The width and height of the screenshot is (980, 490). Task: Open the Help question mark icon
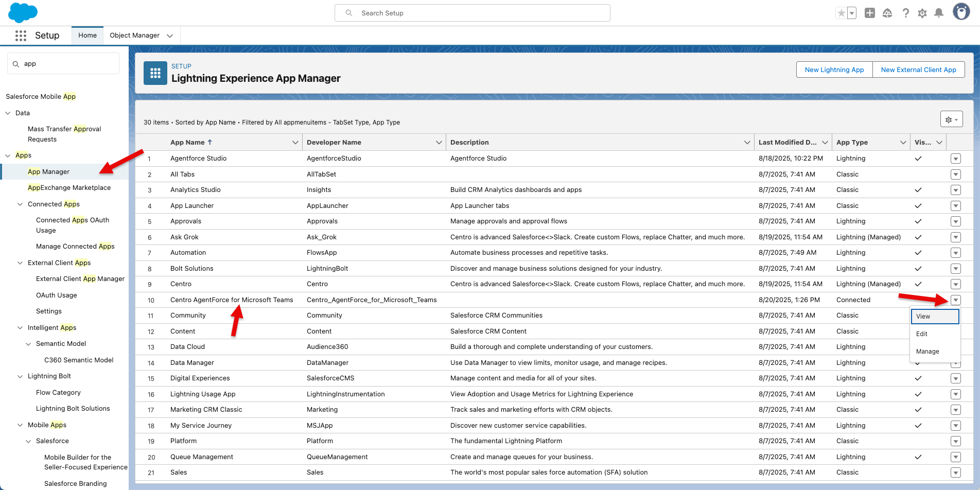point(905,13)
